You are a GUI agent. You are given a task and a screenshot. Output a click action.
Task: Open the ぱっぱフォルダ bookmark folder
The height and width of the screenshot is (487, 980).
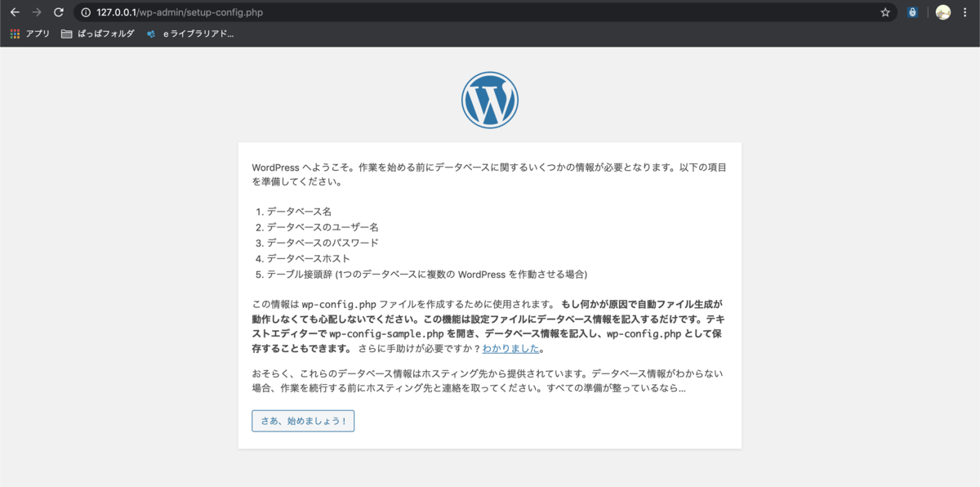pyautogui.click(x=97, y=34)
